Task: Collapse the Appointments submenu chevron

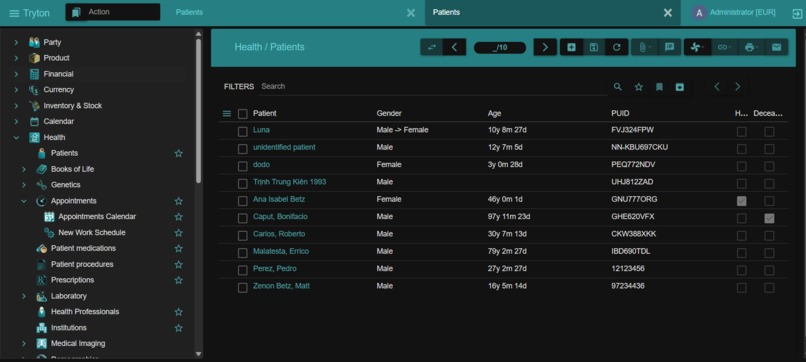Action: click(24, 201)
